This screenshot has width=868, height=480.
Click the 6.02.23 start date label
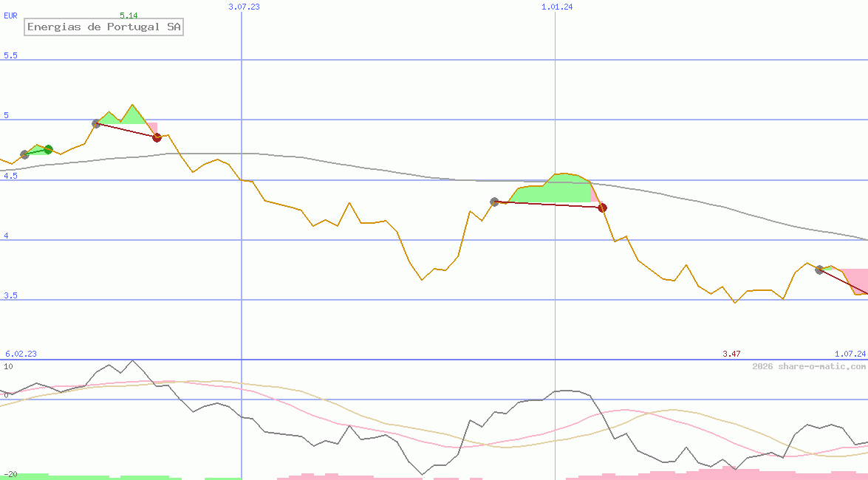pyautogui.click(x=21, y=354)
